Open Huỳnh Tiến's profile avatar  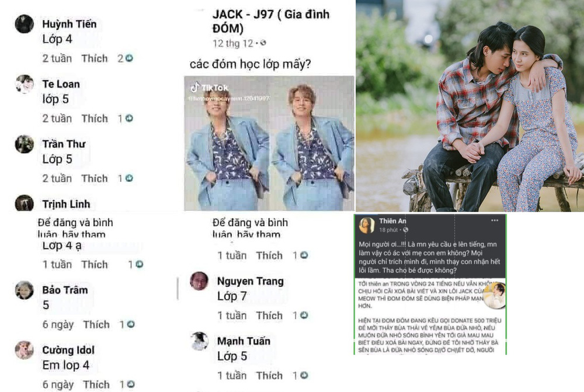(x=24, y=24)
